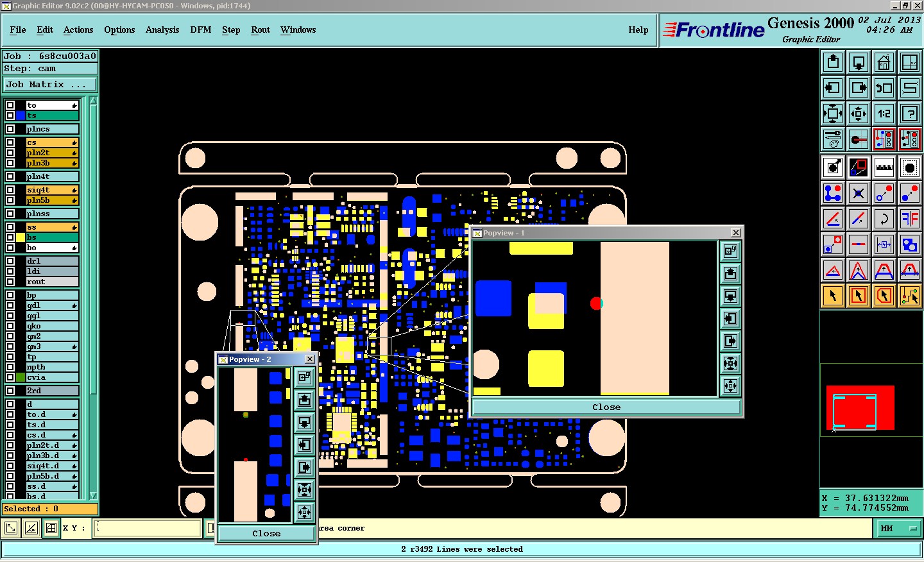The width and height of the screenshot is (924, 562).
Task: Pan up in Popview - 2 window
Action: [305, 400]
